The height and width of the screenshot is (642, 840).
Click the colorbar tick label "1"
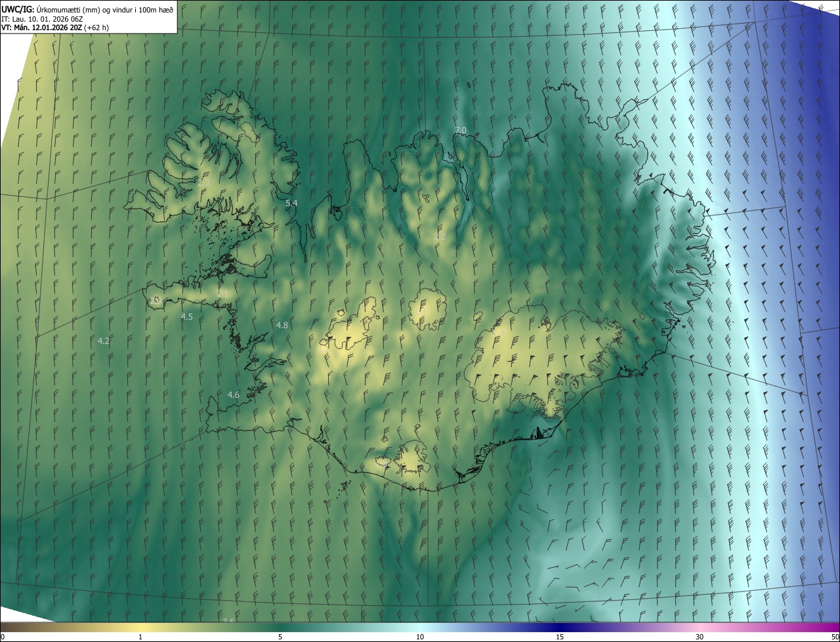pos(140,637)
